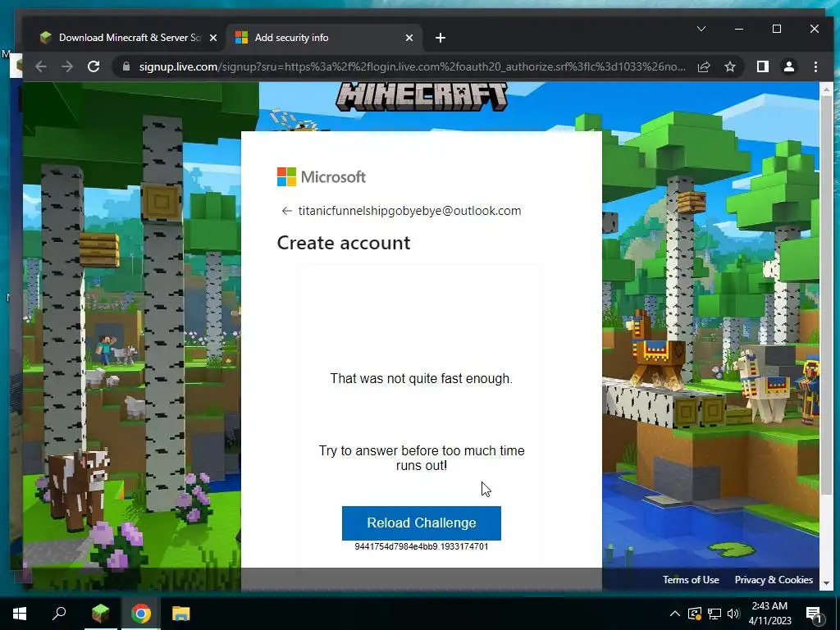This screenshot has height=630, width=840.
Task: Click the Create account heading
Action: point(344,243)
